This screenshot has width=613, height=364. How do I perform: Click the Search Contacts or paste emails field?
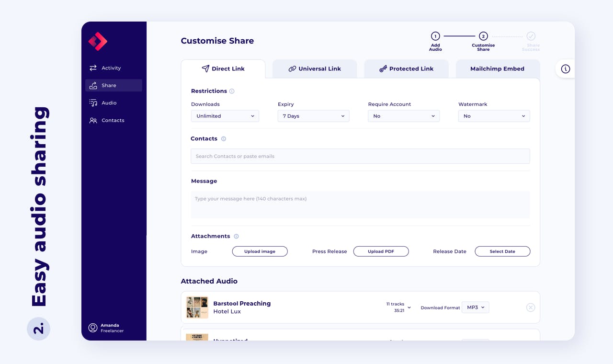[361, 156]
